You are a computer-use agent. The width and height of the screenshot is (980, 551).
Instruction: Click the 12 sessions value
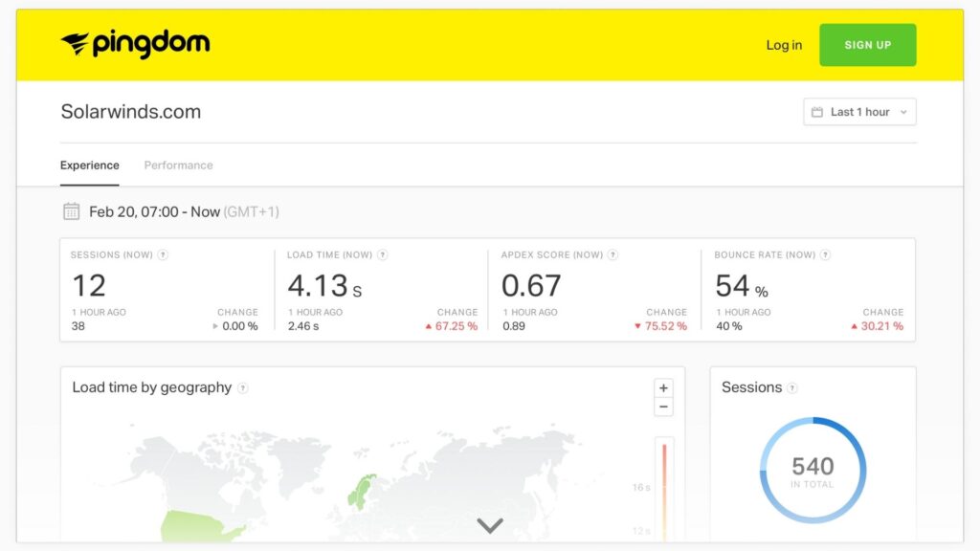coord(89,286)
